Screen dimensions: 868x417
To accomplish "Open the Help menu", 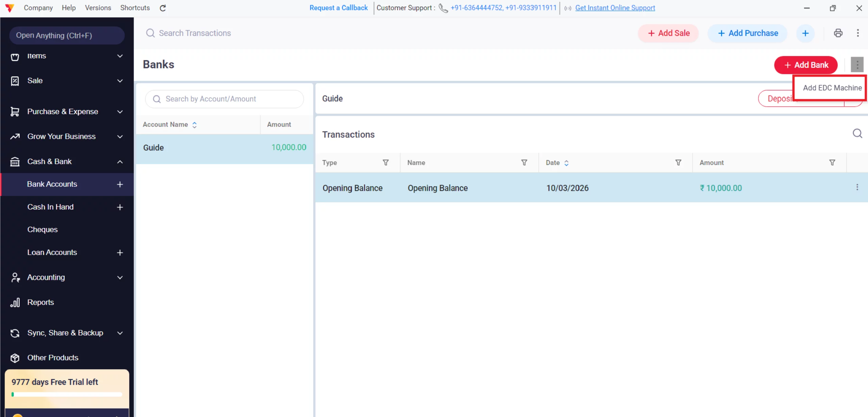I will pos(69,8).
